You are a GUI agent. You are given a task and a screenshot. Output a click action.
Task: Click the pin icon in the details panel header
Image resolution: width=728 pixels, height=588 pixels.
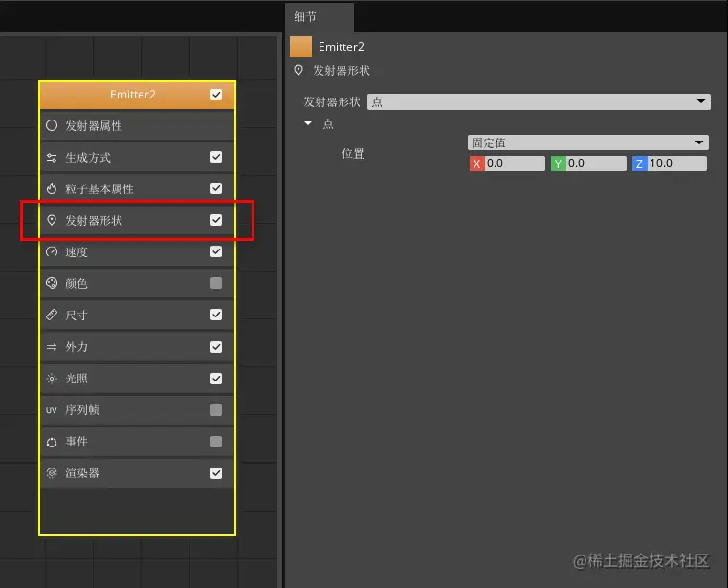tap(298, 70)
